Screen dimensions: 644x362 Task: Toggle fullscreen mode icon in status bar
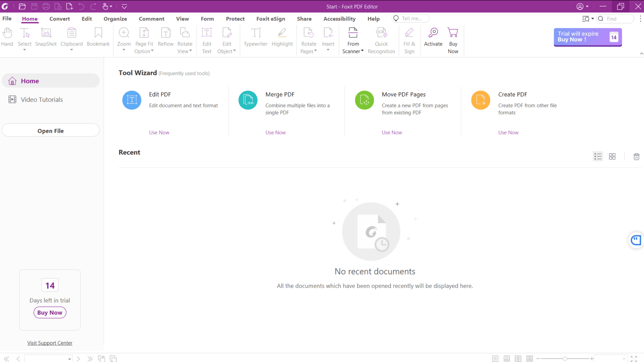tap(634, 358)
